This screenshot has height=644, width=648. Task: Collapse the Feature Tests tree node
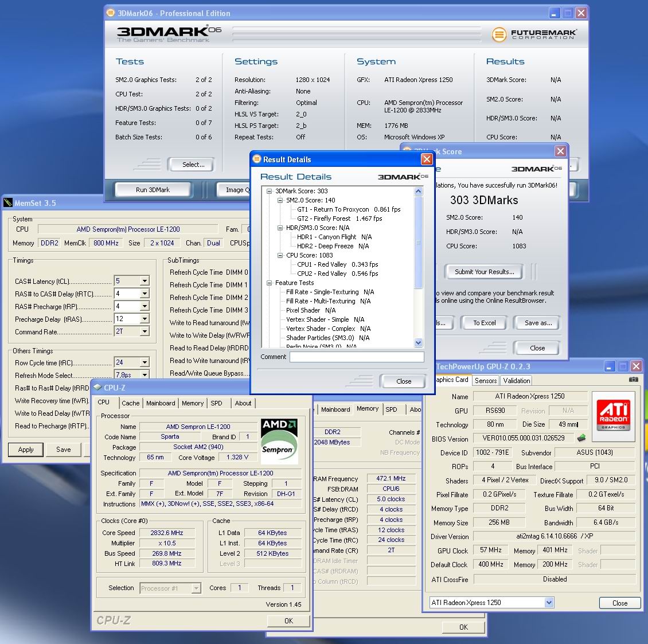pos(270,283)
